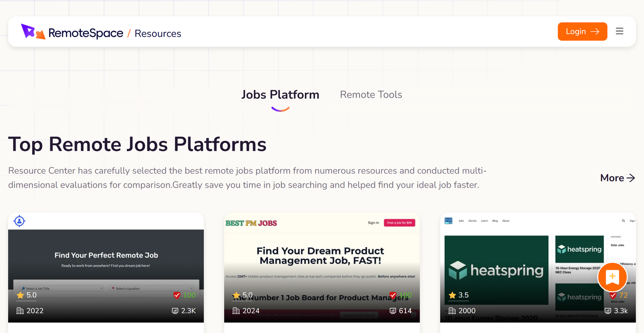Click the building icon beside 2024
This screenshot has height=333, width=644.
236,311
